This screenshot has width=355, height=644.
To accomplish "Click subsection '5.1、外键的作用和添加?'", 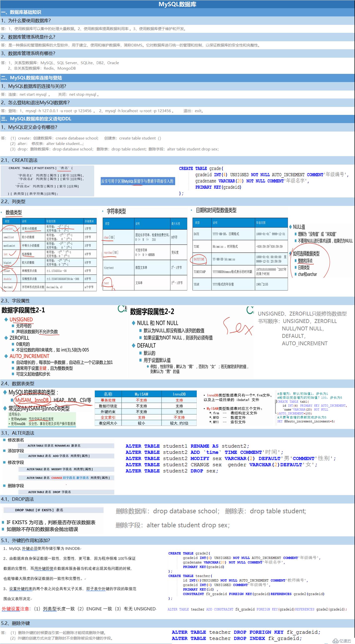I will click(26, 540).
